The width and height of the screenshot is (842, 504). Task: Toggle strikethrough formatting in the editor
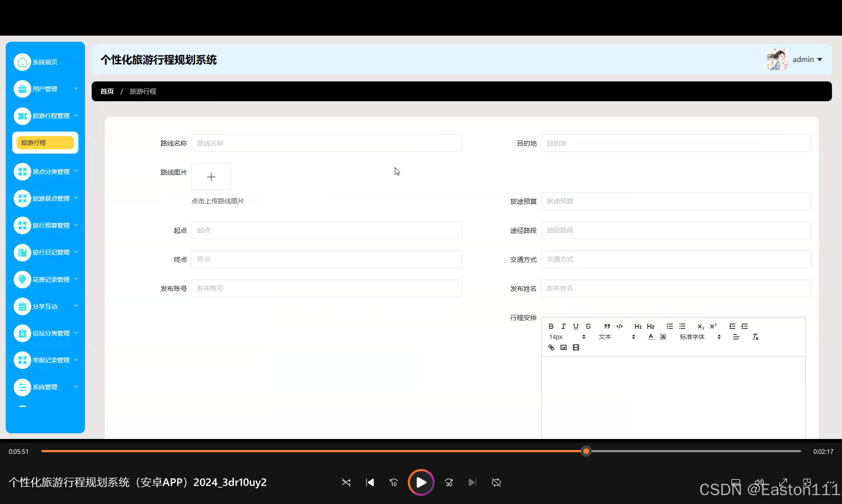588,326
